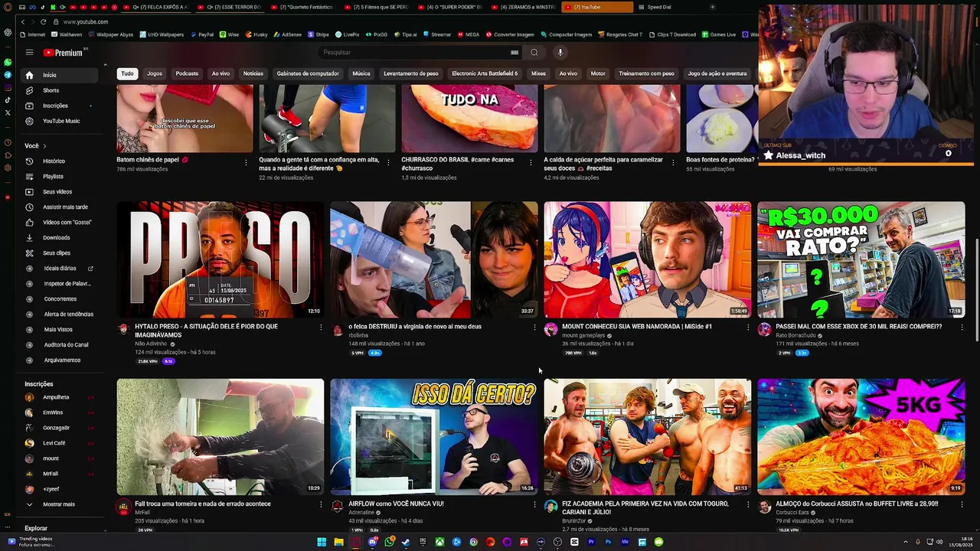Open the PayPal bookmark
The height and width of the screenshot is (551, 980).
[202, 34]
